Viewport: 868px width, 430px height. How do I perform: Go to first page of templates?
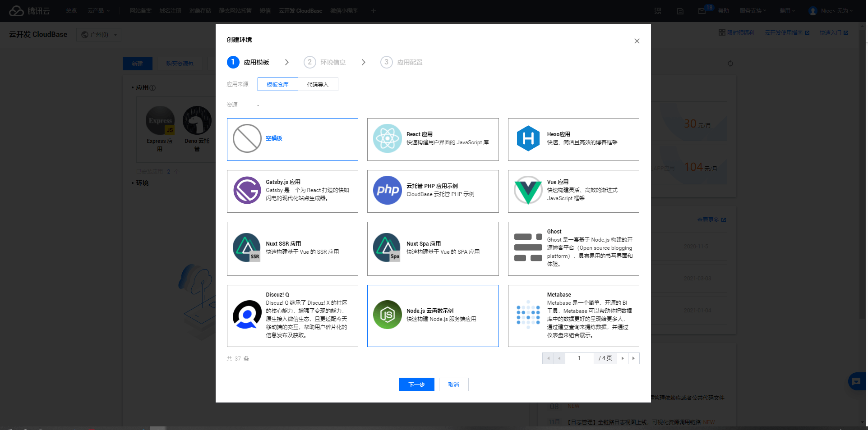tap(548, 358)
